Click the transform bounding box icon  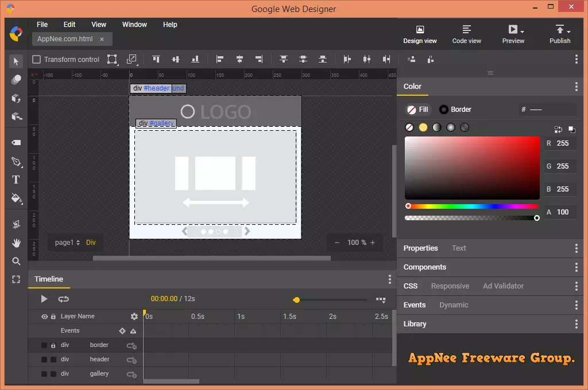click(112, 59)
